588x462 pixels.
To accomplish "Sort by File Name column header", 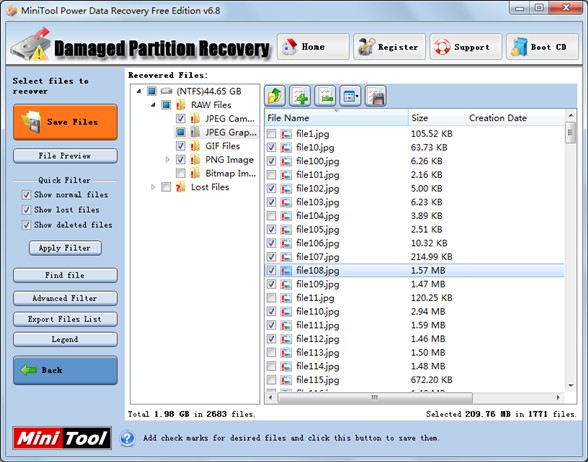I will pyautogui.click(x=336, y=118).
